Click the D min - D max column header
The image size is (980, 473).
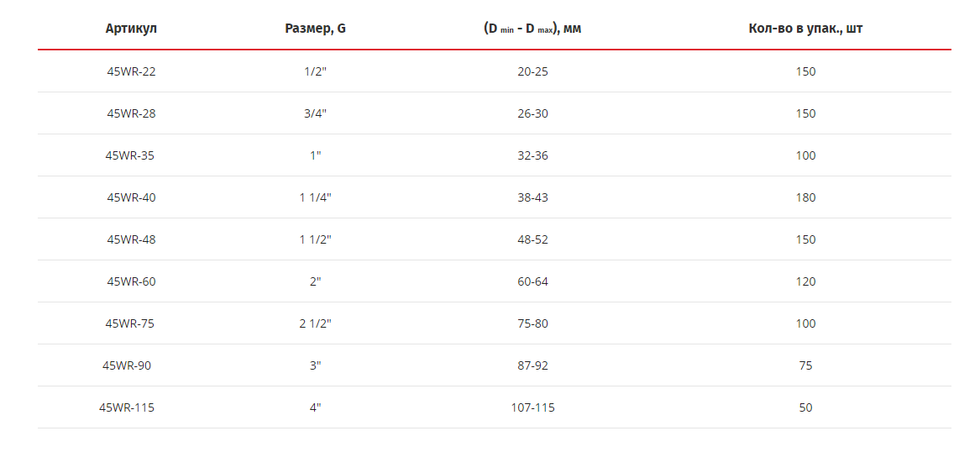pos(532,29)
